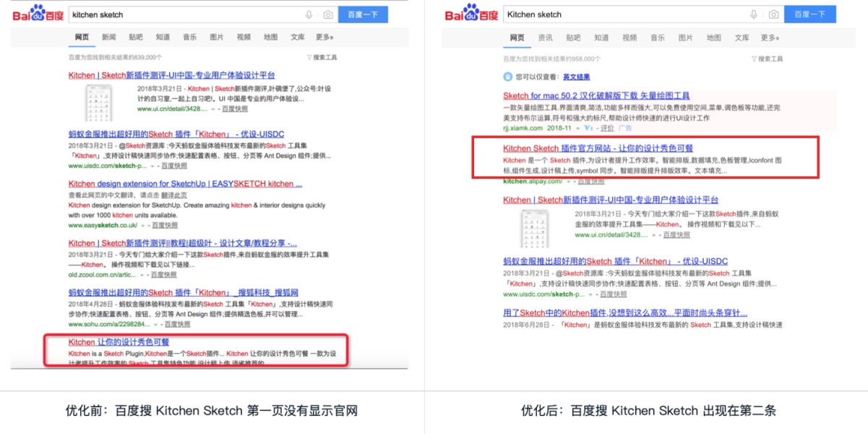The width and height of the screenshot is (868, 434).
Task: Activate voice search microphone in right screenshot
Action: 755,14
